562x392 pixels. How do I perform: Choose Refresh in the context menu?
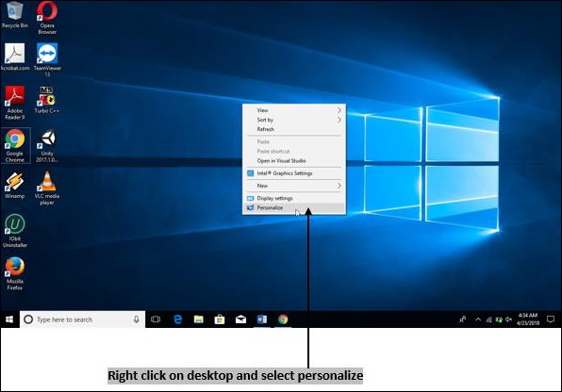point(294,129)
